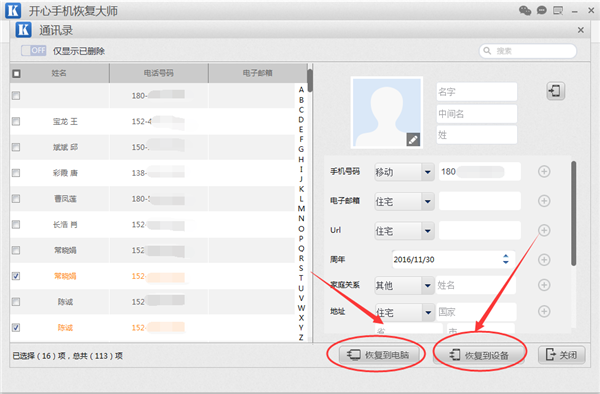The width and height of the screenshot is (600, 394).
Task: Click the export contact icon beside name fields
Action: pos(555,91)
